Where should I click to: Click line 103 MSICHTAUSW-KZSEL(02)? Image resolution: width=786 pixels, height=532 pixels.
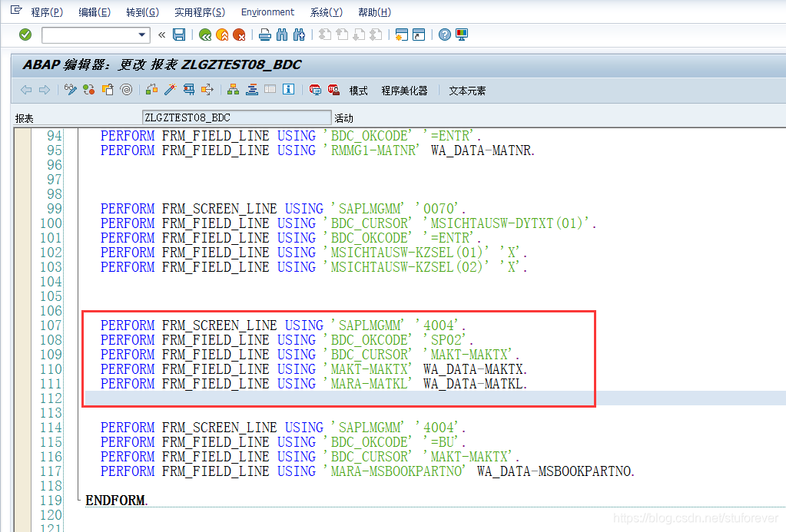[x=313, y=267]
